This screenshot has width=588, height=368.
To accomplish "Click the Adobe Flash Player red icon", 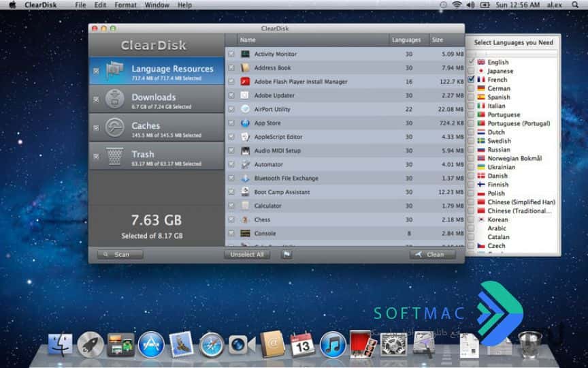I will tap(245, 82).
